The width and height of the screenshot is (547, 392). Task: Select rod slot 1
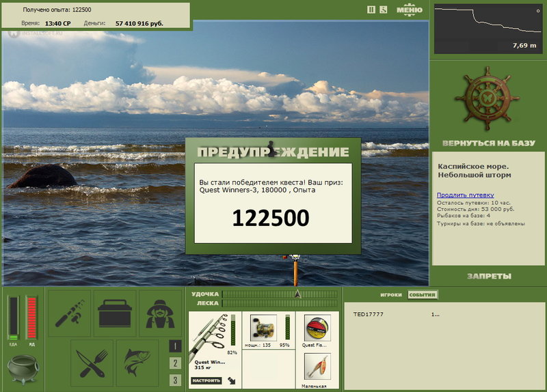point(175,346)
